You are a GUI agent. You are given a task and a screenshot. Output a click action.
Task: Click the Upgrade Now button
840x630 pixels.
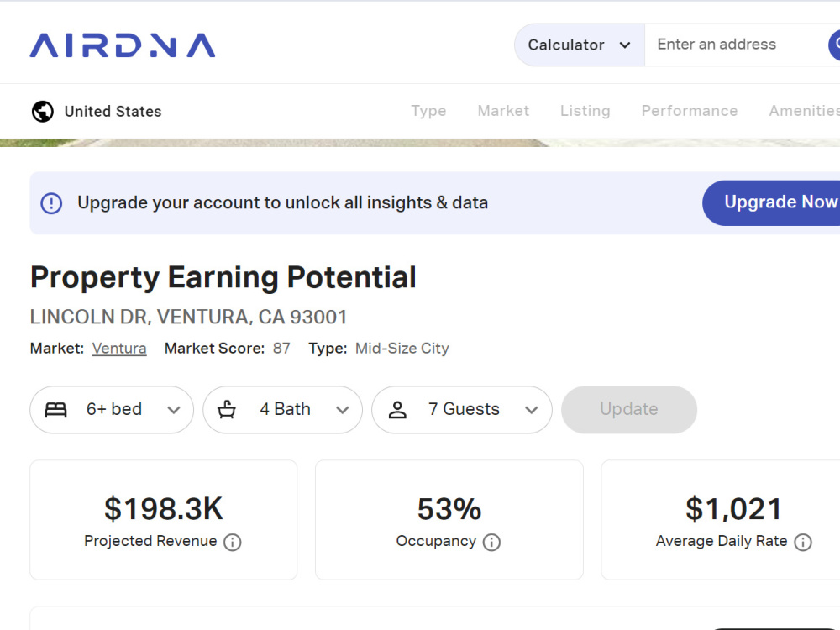click(x=771, y=202)
